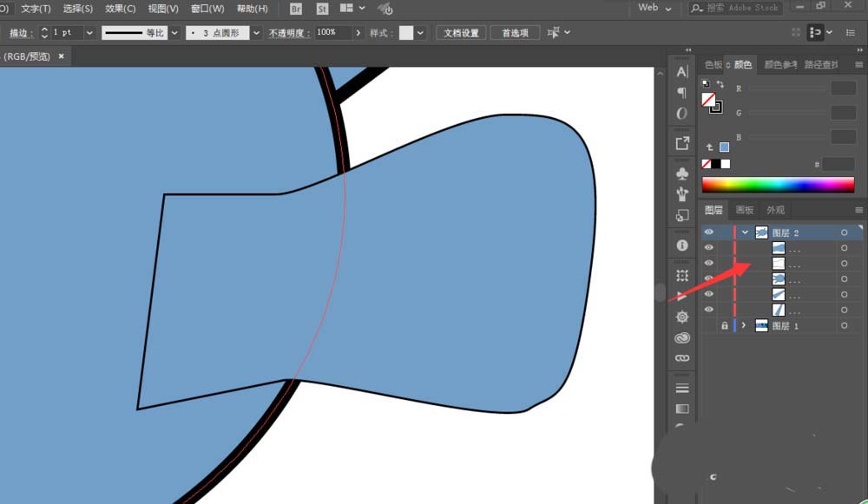The width and height of the screenshot is (868, 504).
Task: Switch to the 外观 tab
Action: pyautogui.click(x=775, y=210)
